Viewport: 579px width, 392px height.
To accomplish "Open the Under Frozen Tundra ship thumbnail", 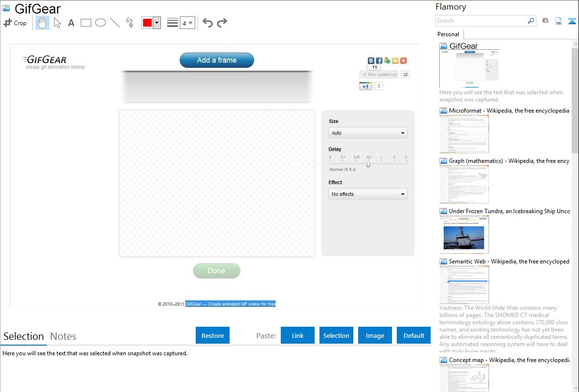I will 464,234.
